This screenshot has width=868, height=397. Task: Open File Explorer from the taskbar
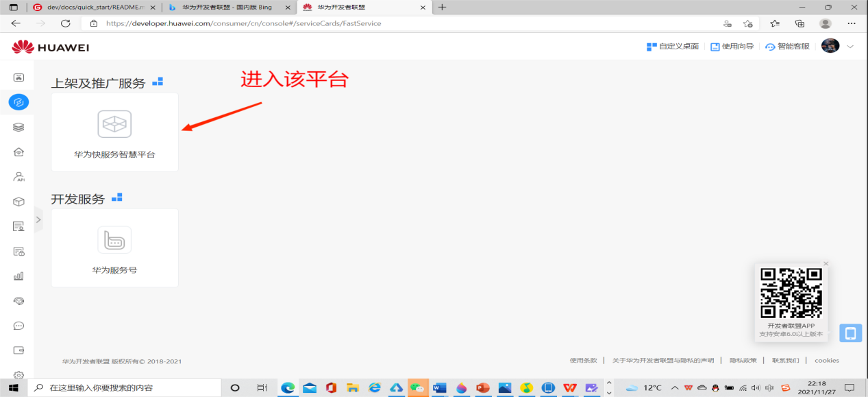[x=353, y=387]
